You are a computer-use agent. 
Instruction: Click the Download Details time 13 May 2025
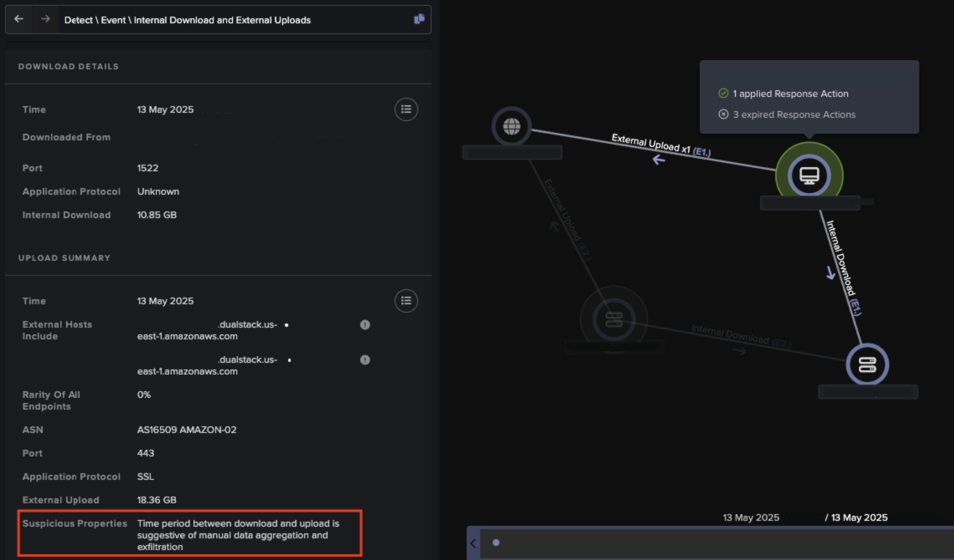(165, 109)
